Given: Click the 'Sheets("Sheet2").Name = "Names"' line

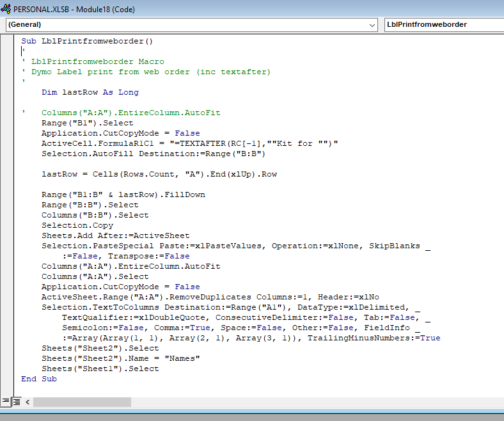Looking at the screenshot, I should click(120, 358).
